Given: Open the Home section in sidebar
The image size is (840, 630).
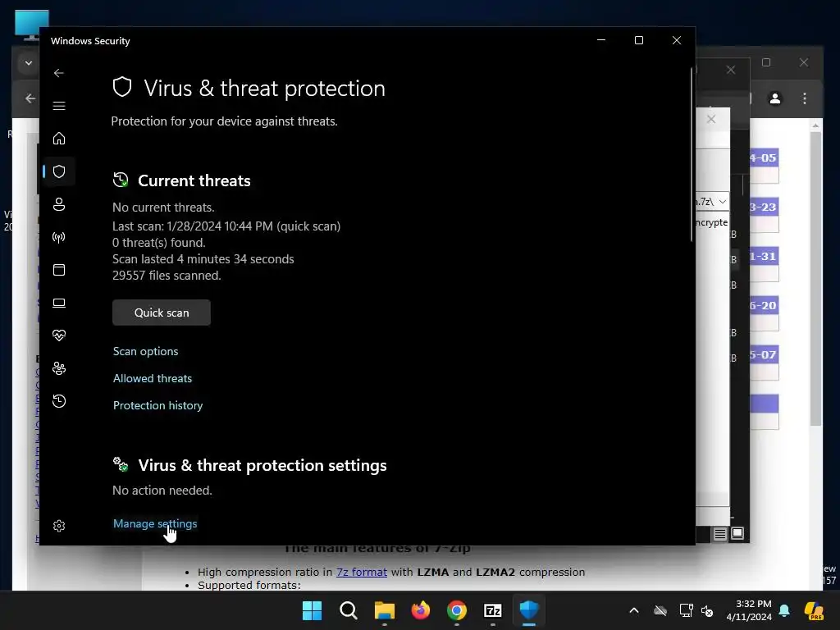Looking at the screenshot, I should click(59, 139).
